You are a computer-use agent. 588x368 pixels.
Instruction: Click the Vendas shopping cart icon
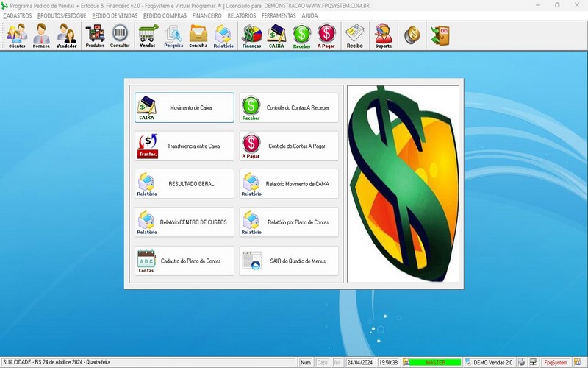click(148, 35)
